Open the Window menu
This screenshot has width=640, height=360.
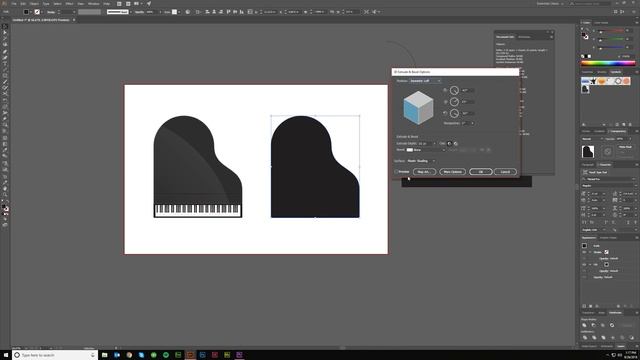point(93,4)
